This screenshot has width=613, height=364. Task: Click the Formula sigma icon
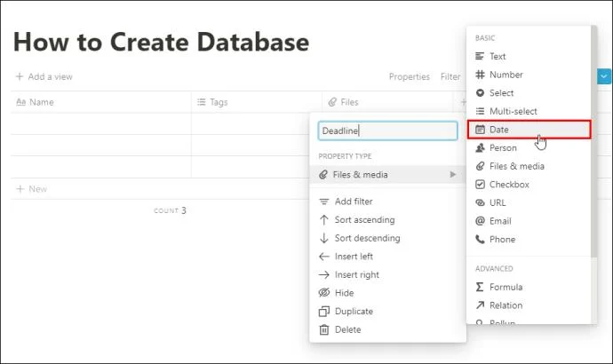point(480,287)
